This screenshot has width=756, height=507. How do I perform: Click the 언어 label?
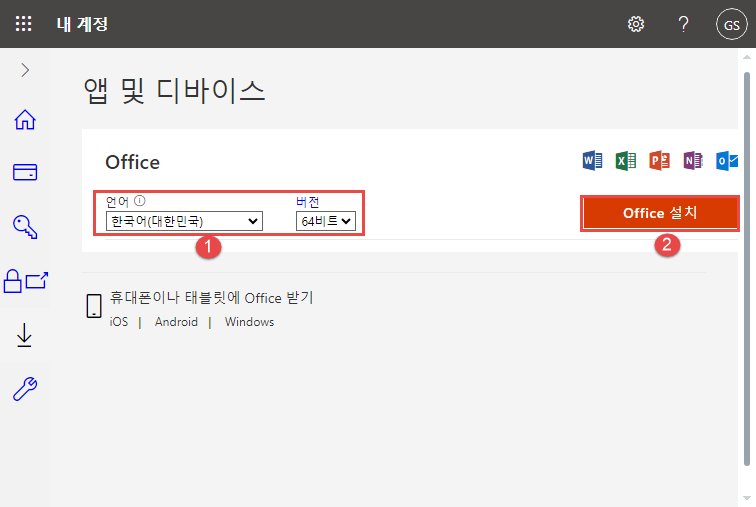(117, 201)
